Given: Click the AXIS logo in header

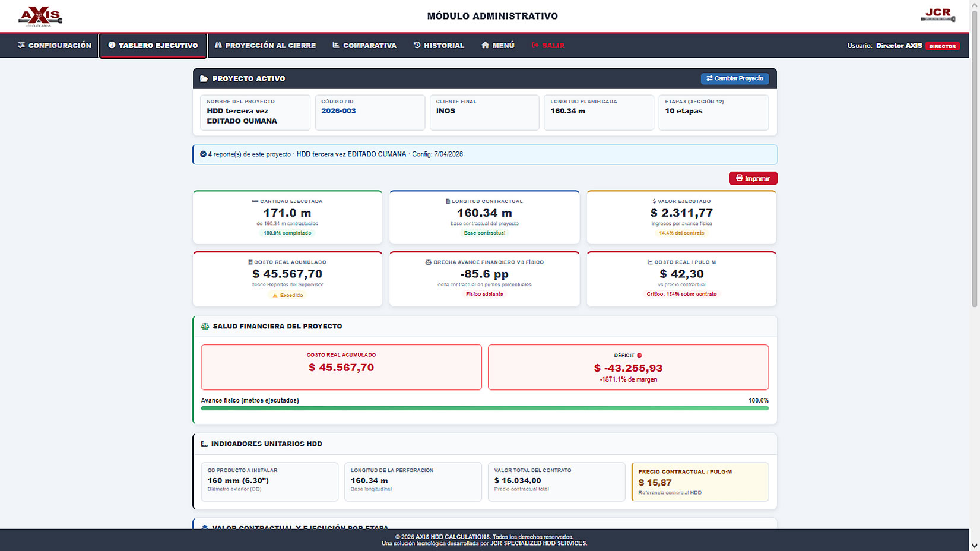Looking at the screenshot, I should click(40, 16).
